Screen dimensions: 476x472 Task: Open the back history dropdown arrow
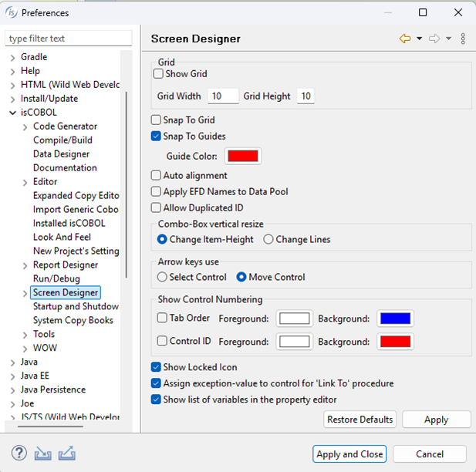[x=419, y=39]
